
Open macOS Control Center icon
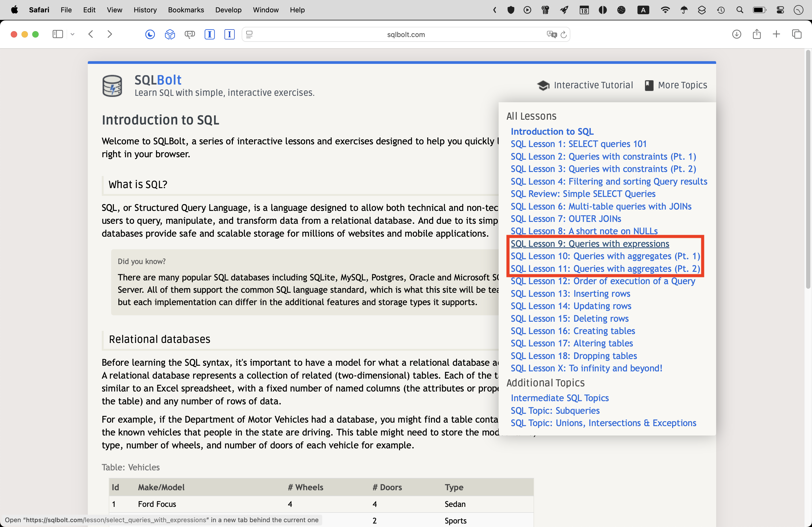pyautogui.click(x=780, y=10)
